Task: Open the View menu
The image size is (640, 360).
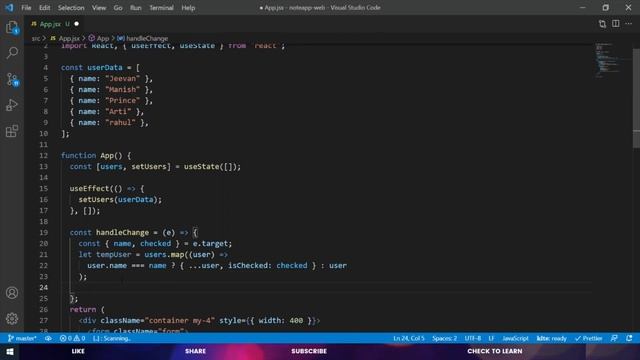Action: point(99,8)
